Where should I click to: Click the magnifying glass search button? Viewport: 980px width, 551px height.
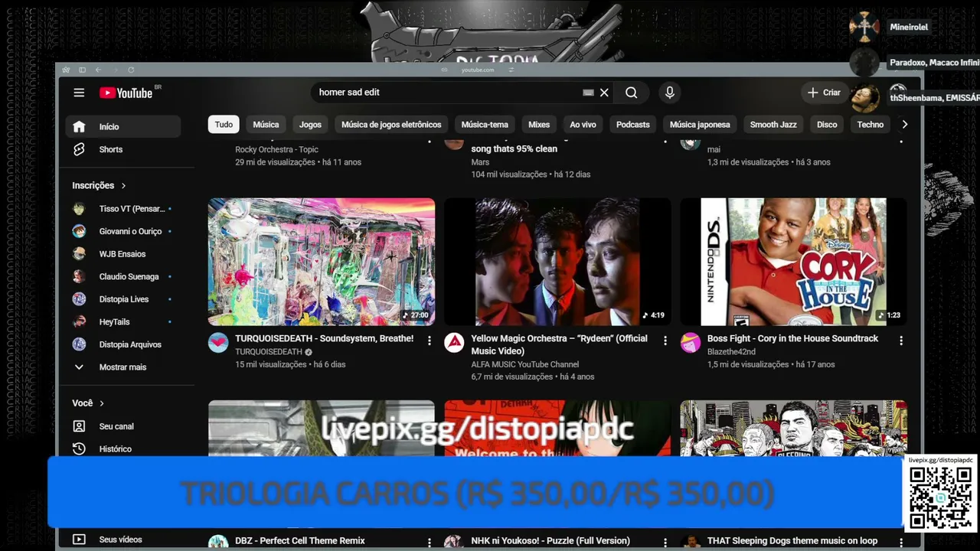(x=631, y=93)
